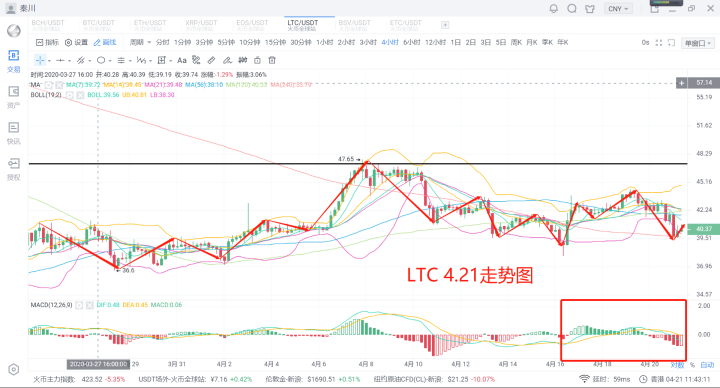Select the 周K weekly candles
Image resolution: width=720 pixels, height=388 pixels.
pyautogui.click(x=516, y=42)
